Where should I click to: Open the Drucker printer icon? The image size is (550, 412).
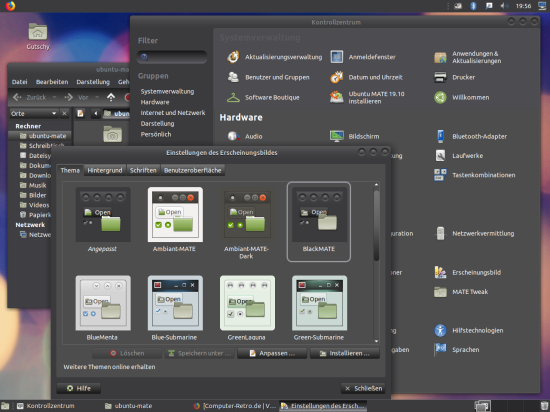pos(440,77)
